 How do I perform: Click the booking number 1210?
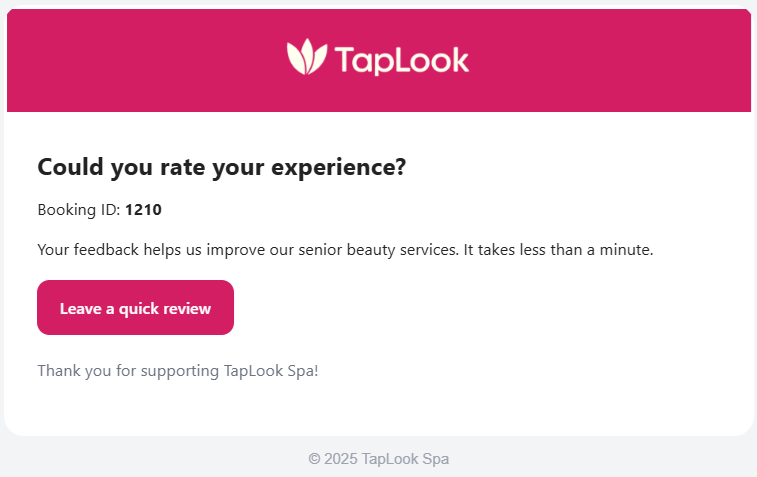click(143, 210)
